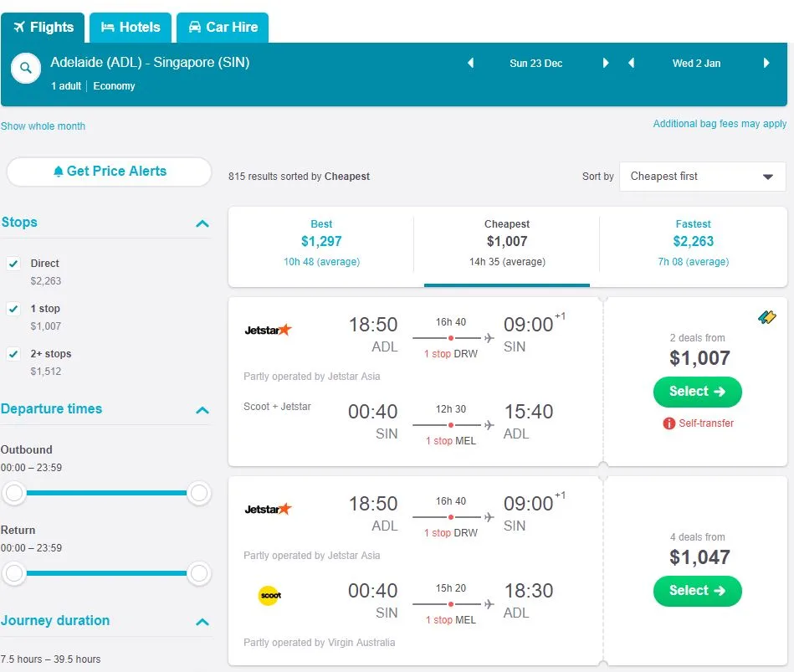
Task: Switch to the Hotels tab
Action: pos(131,27)
